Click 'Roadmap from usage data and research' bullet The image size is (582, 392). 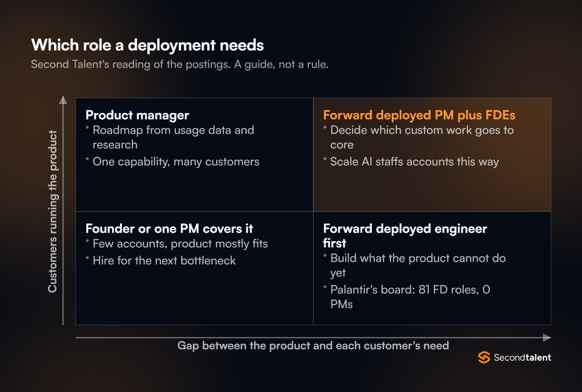(173, 137)
